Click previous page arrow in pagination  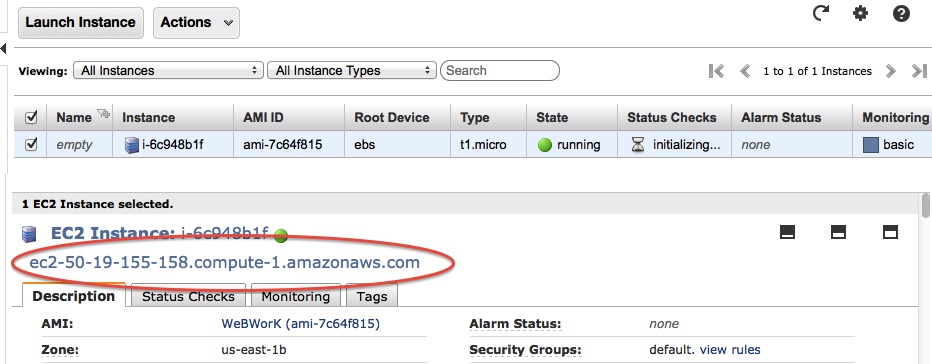745,71
